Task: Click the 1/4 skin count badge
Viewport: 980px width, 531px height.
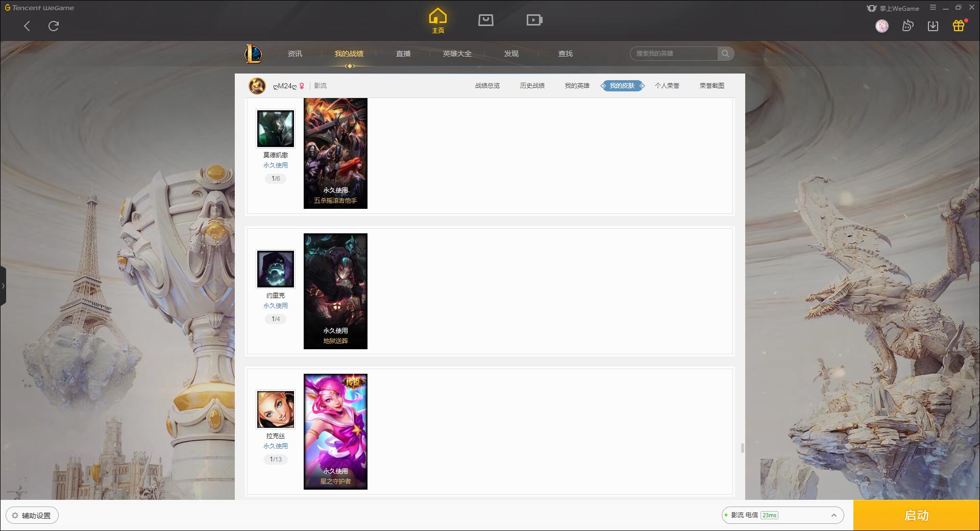Action: pos(276,319)
